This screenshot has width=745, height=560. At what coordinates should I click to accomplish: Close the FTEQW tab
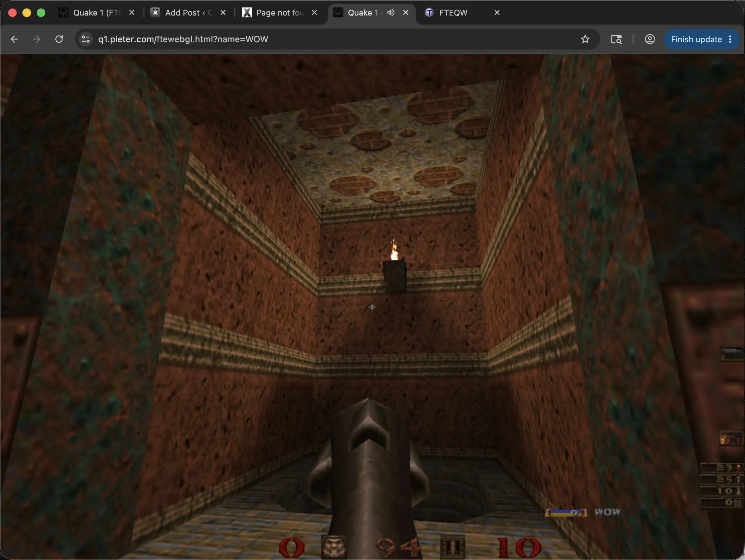[497, 12]
